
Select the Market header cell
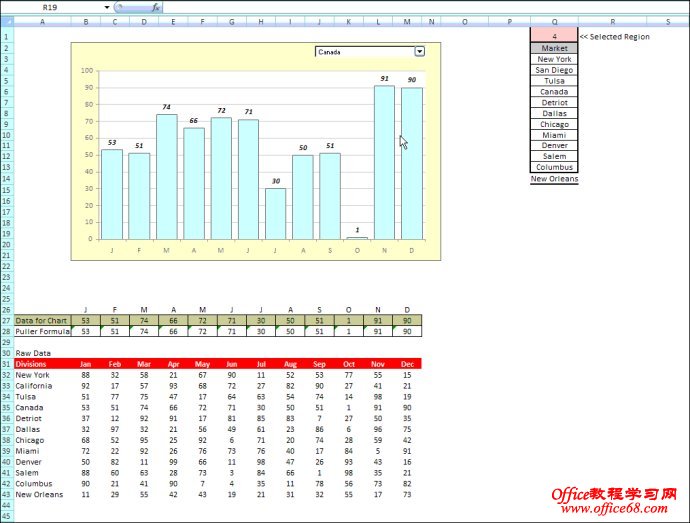pyautogui.click(x=554, y=48)
